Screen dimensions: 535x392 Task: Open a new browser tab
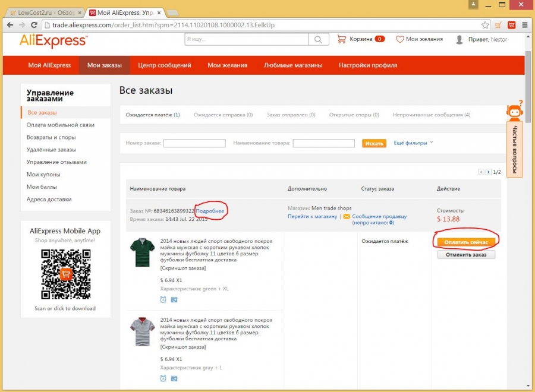[x=172, y=13]
